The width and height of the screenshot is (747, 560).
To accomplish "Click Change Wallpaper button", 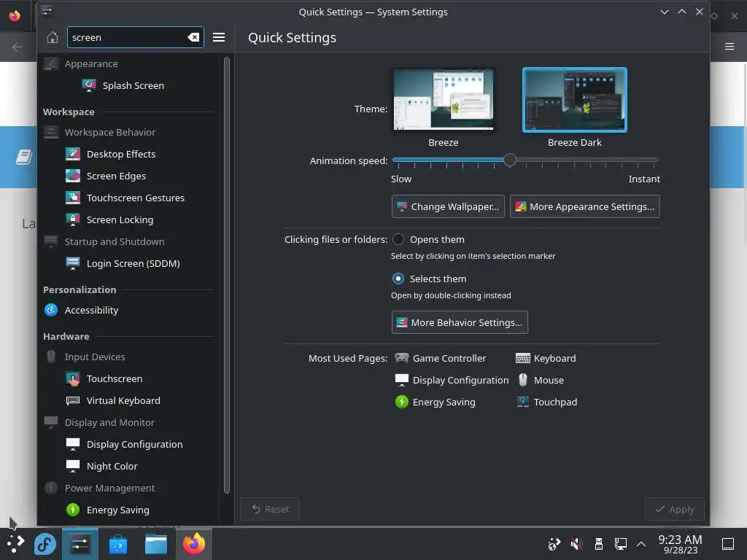I will pyautogui.click(x=448, y=206).
